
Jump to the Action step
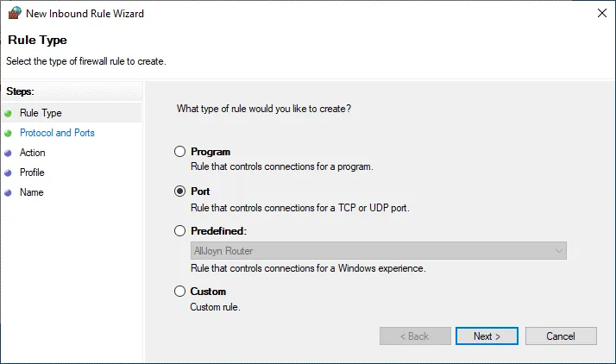pyautogui.click(x=33, y=153)
